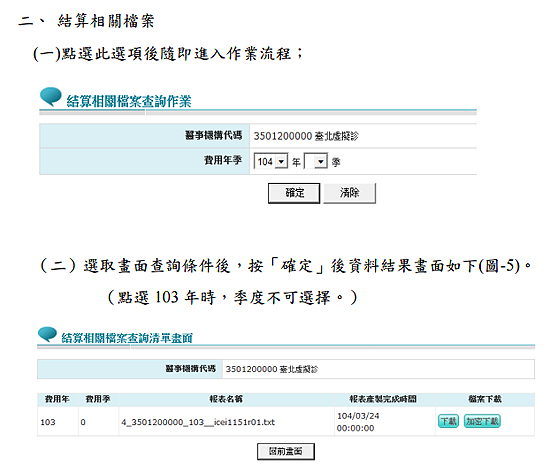Click the 檔案下載 column header

coord(485,399)
